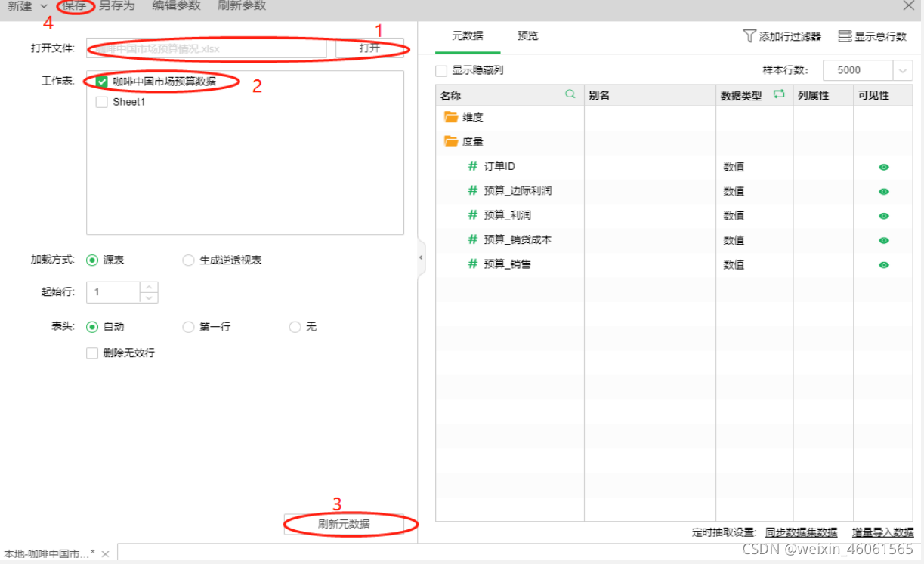The image size is (924, 564).
Task: Click the 订单ID field name
Action: [x=499, y=166]
